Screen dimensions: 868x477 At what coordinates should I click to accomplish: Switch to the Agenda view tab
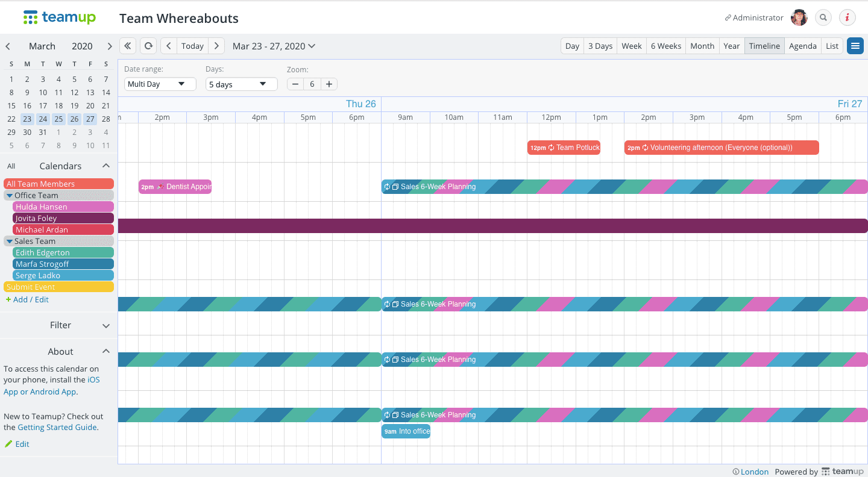point(802,46)
